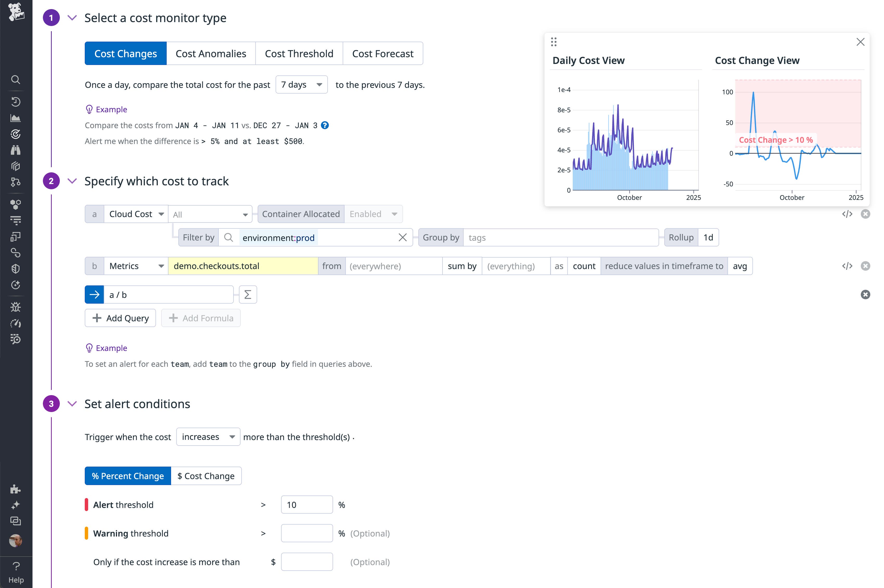Toggle code view for query a

[847, 214]
